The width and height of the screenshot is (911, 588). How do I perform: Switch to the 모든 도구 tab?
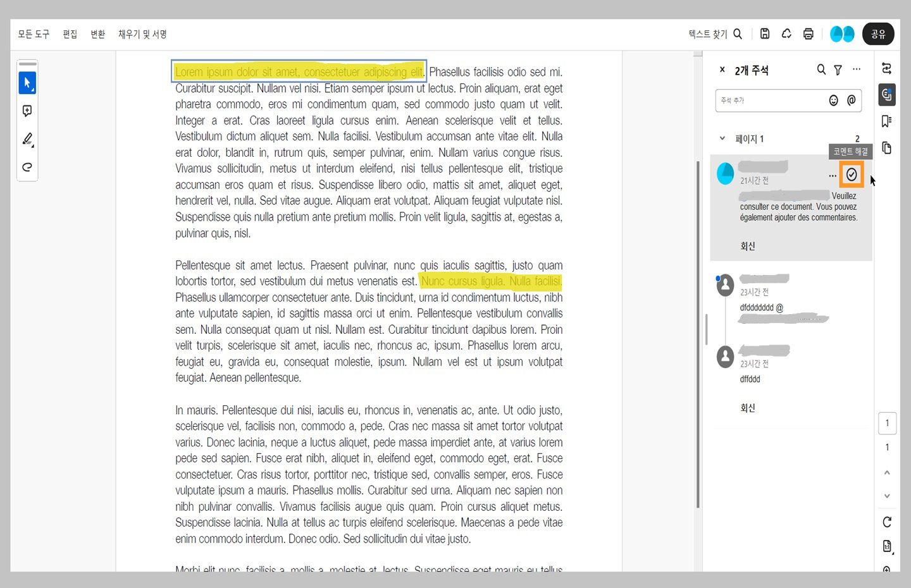point(33,34)
